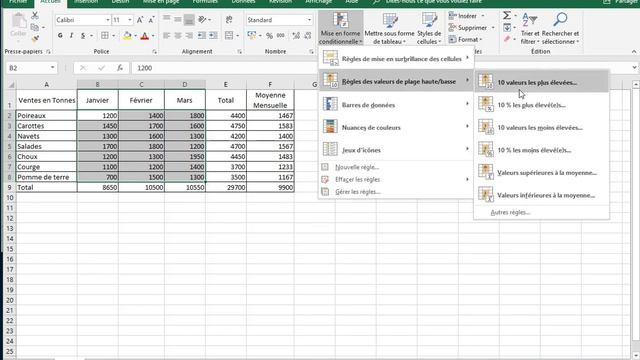640x360 pixels.
Task: Expand Police group dialog launcher
Action: [155, 52]
